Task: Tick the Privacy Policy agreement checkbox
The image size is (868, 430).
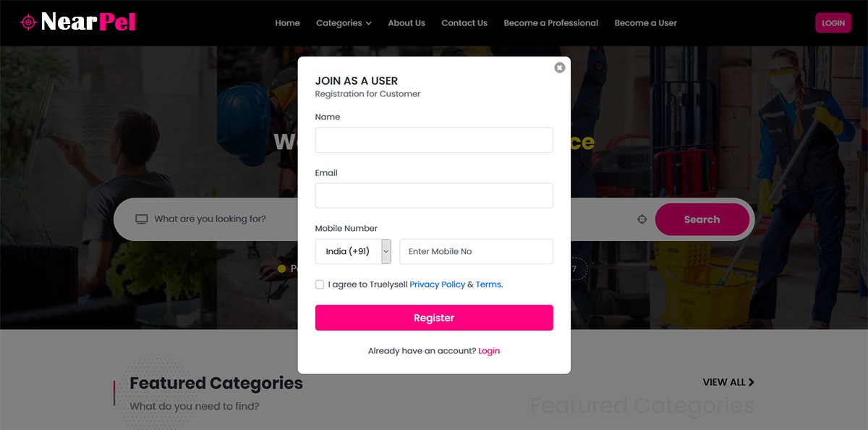Action: 320,284
